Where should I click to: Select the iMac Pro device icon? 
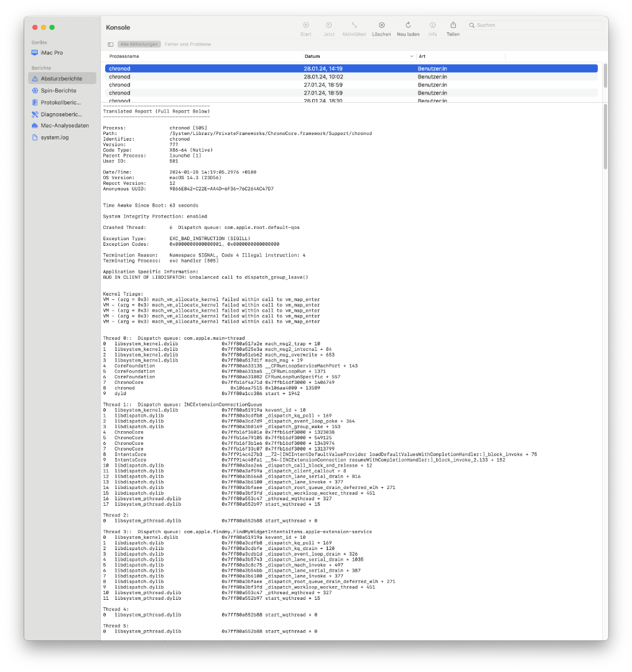coord(35,53)
